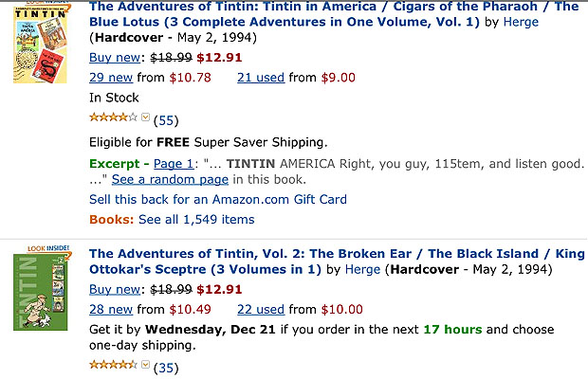The height and width of the screenshot is (379, 588).
Task: View the 22 used offers
Action: pyautogui.click(x=261, y=309)
